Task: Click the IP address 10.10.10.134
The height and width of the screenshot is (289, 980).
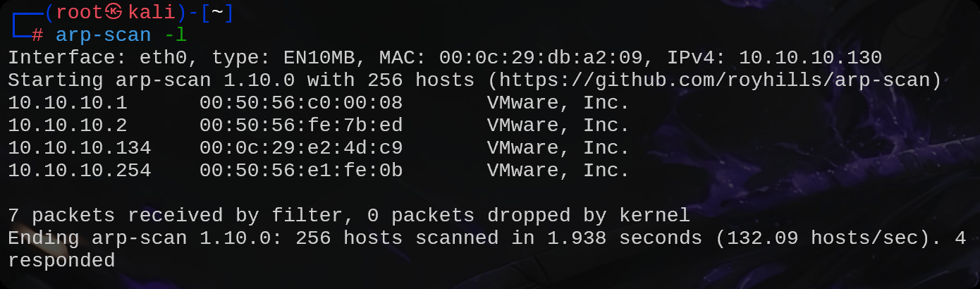Action: pyautogui.click(x=80, y=148)
